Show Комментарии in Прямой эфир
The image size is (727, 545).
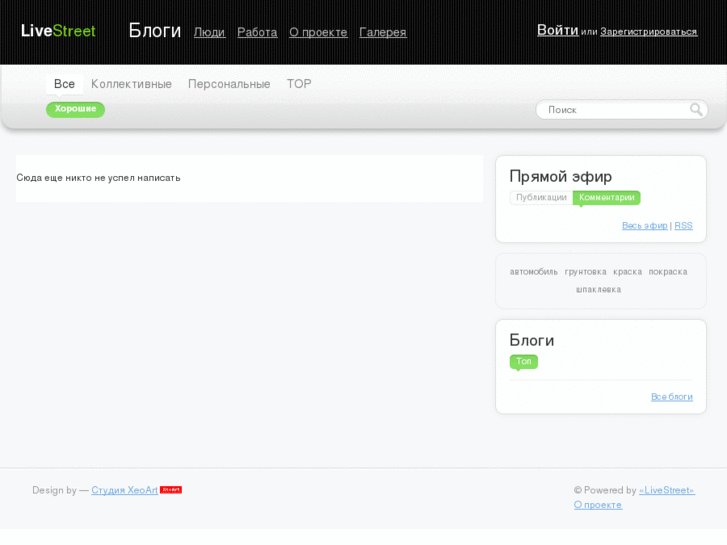tap(606, 198)
